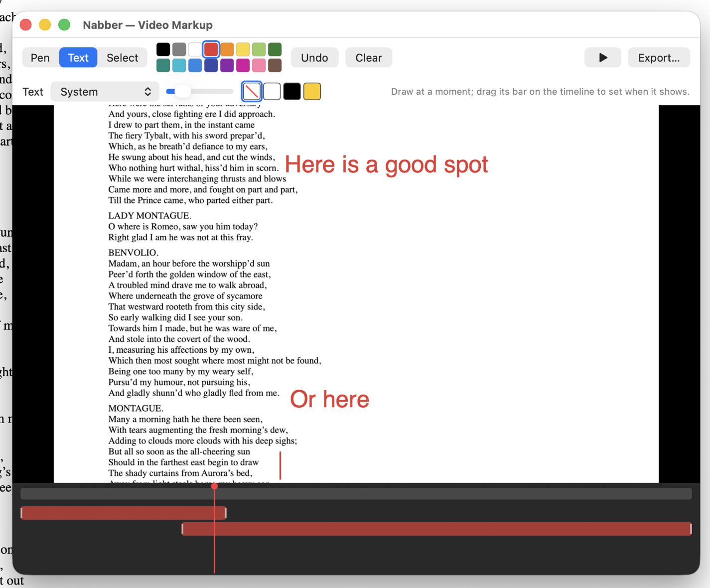Click the Clear button
710x588 pixels.
(x=369, y=58)
